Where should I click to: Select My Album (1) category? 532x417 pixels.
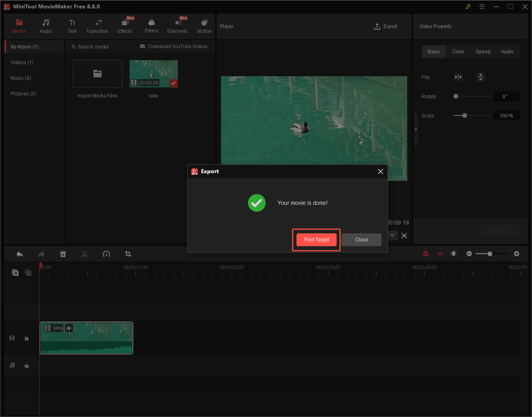tap(34, 47)
